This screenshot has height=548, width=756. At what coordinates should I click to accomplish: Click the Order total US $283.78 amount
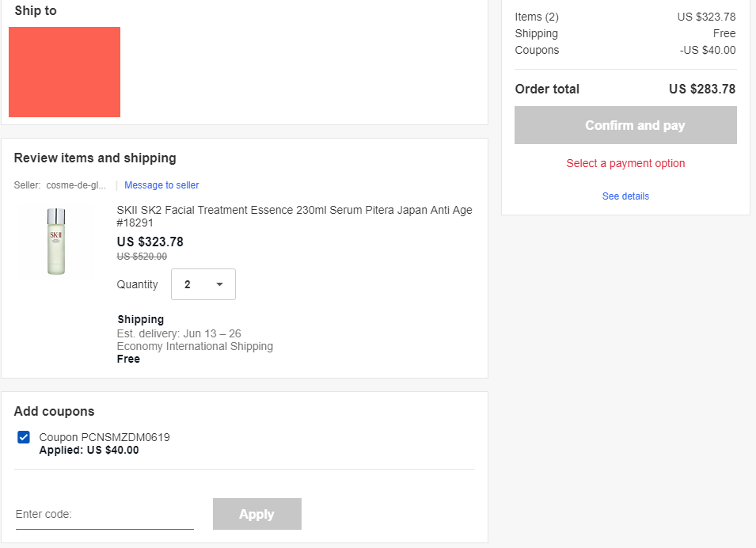(702, 89)
